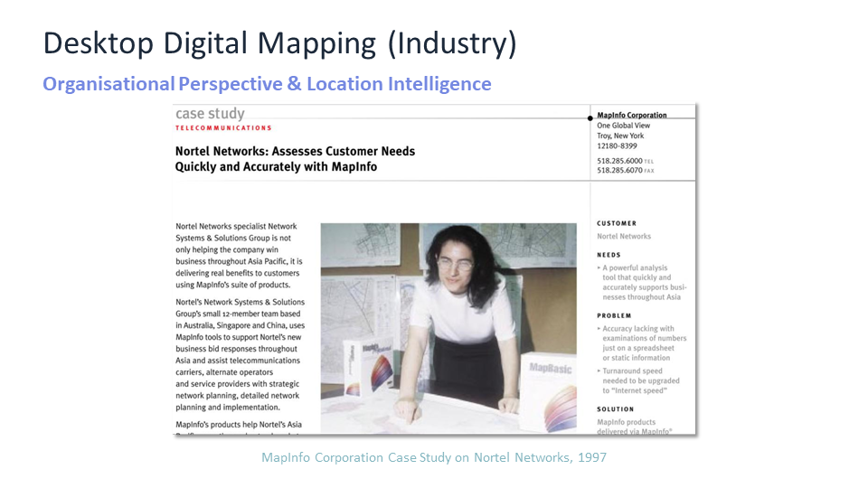
Task: Click the "Troy, New York" address line
Action: [x=620, y=136]
